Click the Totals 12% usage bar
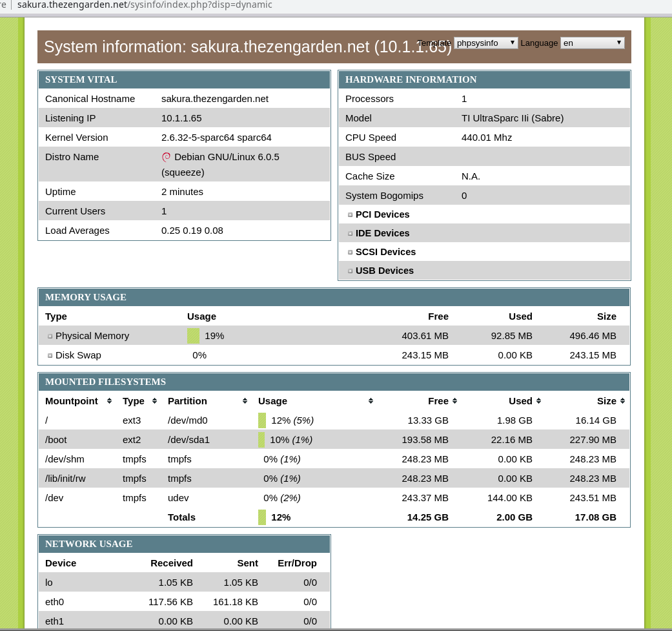 262,517
